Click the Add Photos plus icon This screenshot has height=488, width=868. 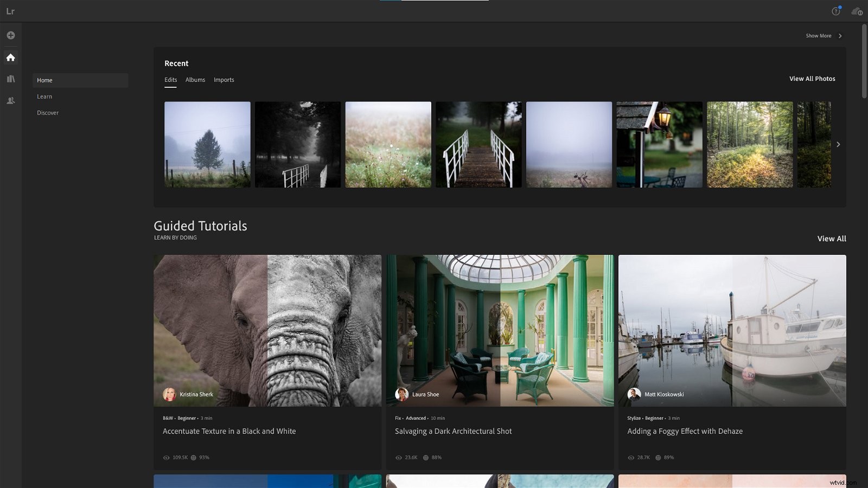11,35
